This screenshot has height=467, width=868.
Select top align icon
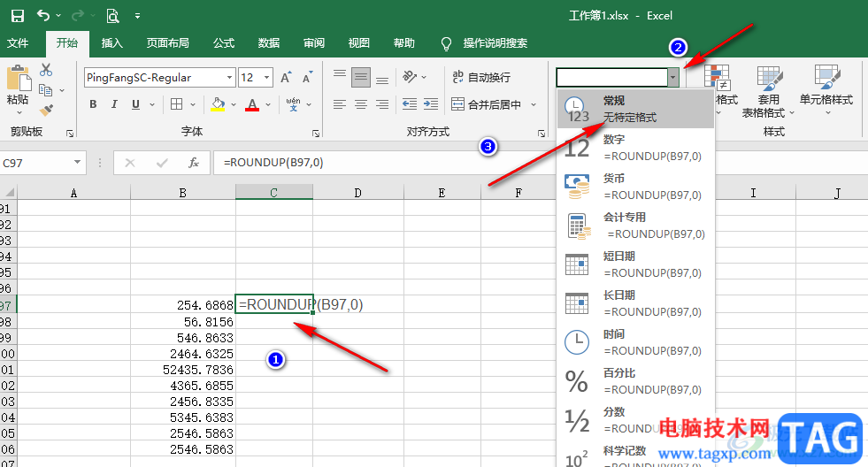click(x=340, y=74)
